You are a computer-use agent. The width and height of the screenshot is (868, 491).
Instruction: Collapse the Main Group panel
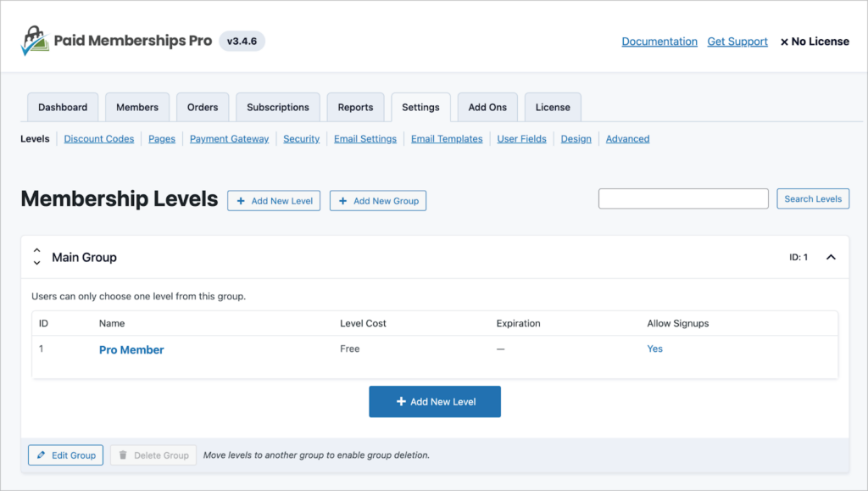coord(831,256)
